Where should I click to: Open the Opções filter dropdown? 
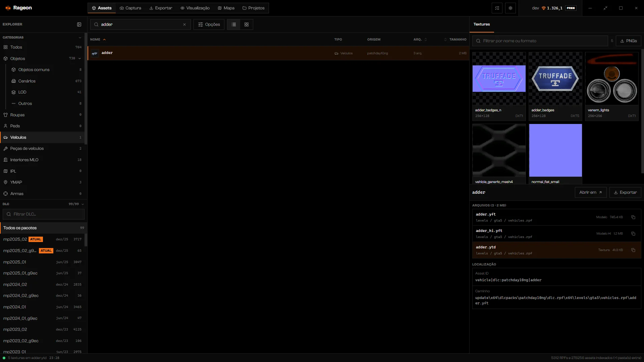209,24
